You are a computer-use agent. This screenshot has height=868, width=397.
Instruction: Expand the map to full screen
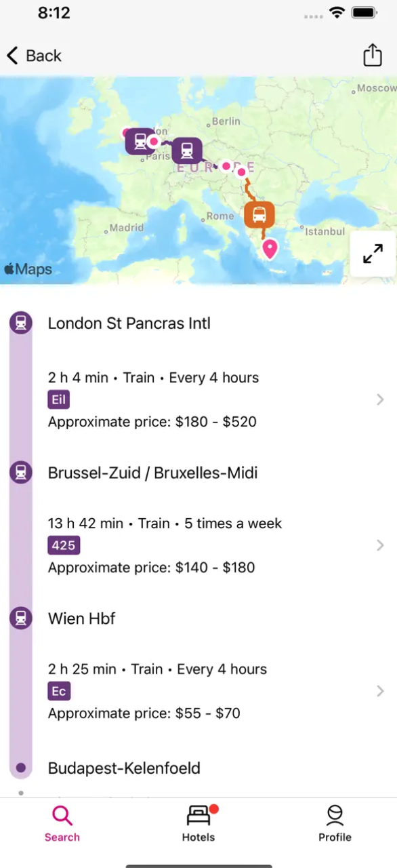click(373, 254)
